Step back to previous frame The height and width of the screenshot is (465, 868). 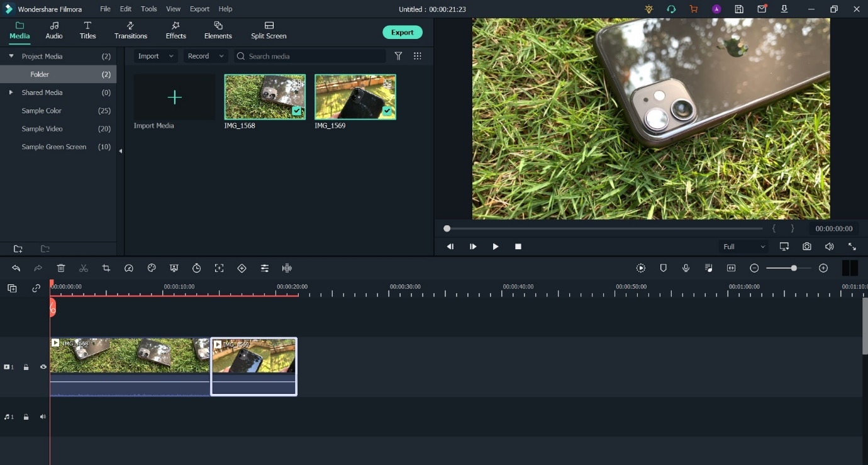coord(450,247)
